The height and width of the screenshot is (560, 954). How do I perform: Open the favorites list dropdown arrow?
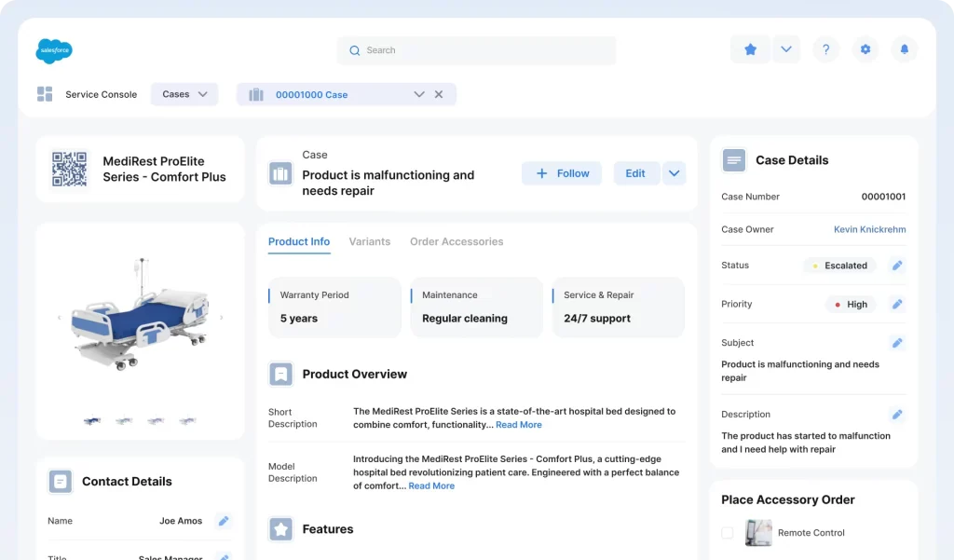786,49
